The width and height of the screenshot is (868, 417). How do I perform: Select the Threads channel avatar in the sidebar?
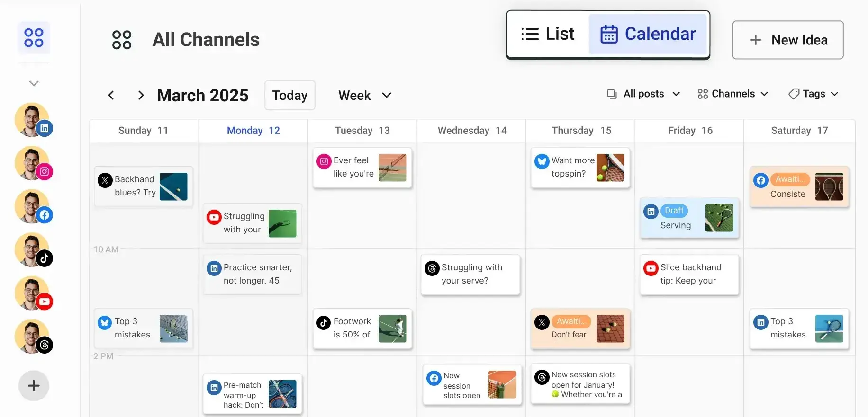pyautogui.click(x=33, y=337)
